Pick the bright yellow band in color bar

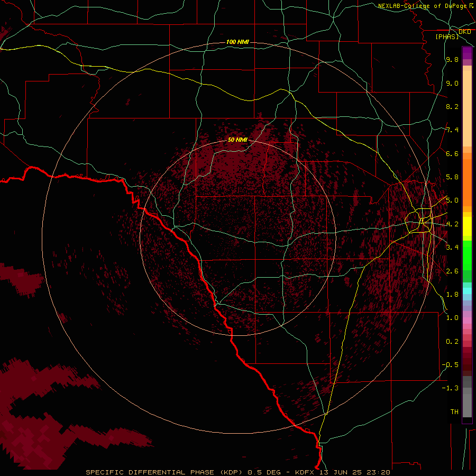pos(467,226)
